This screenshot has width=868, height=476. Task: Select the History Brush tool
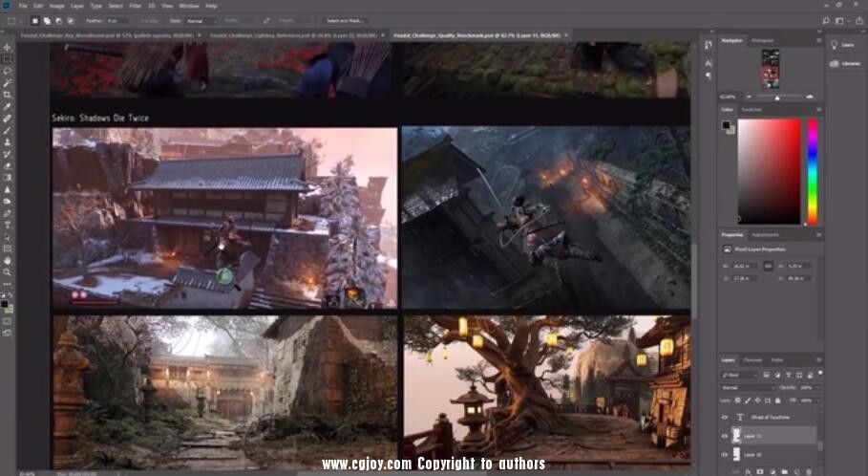[x=8, y=154]
